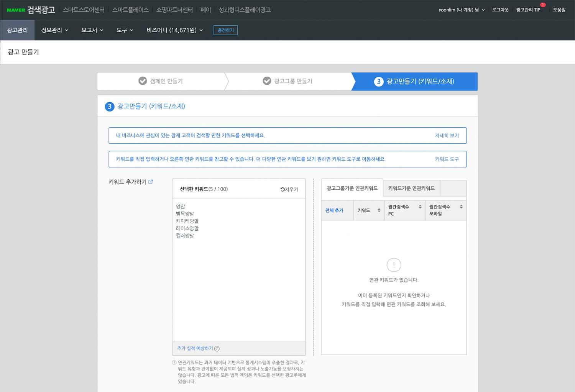Sort by the 키워드 column arrows
Screen dimensions: 575x392
click(379, 210)
